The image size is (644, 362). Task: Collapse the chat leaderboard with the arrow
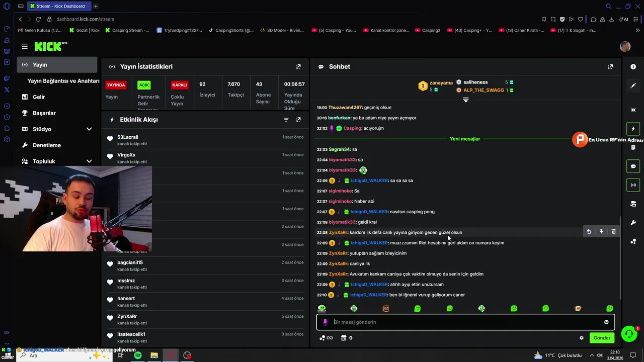pyautogui.click(x=465, y=100)
